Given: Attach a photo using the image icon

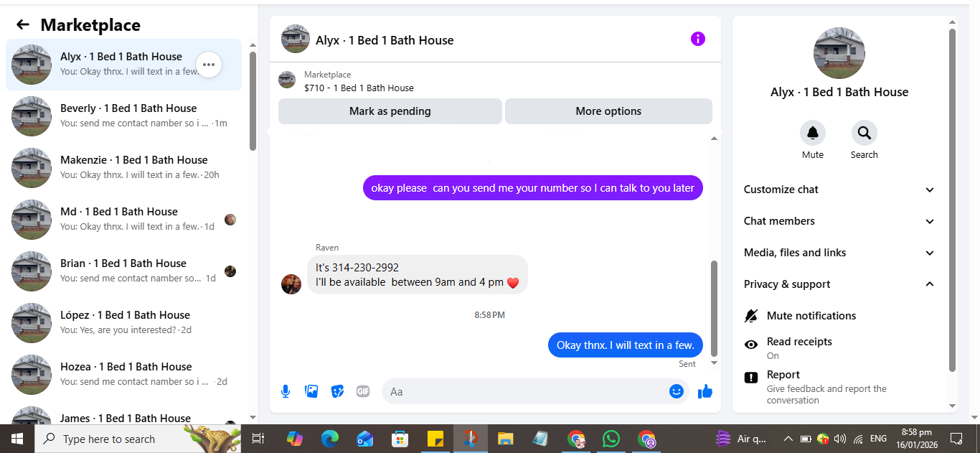Looking at the screenshot, I should point(311,391).
